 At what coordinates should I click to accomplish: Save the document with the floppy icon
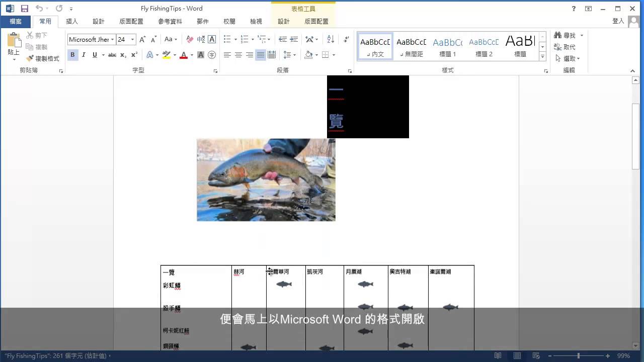click(24, 9)
